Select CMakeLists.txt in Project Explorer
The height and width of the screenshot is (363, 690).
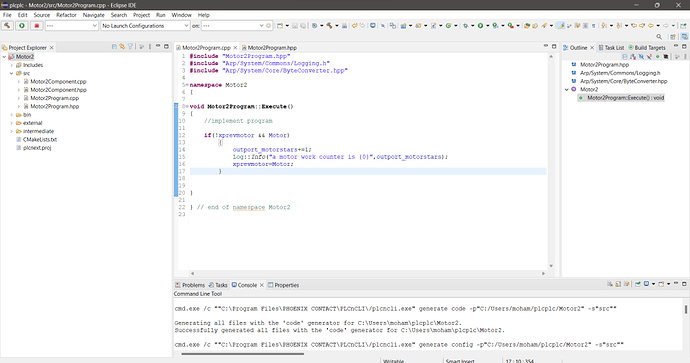pos(37,139)
